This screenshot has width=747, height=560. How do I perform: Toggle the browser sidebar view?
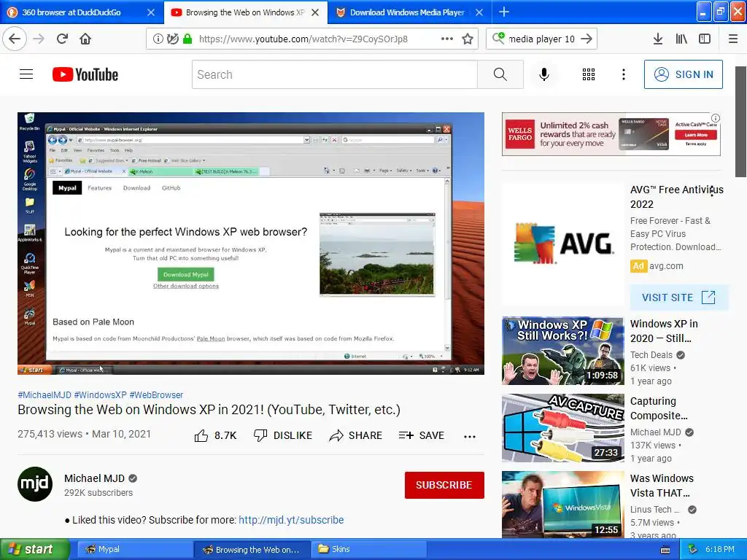pos(705,39)
